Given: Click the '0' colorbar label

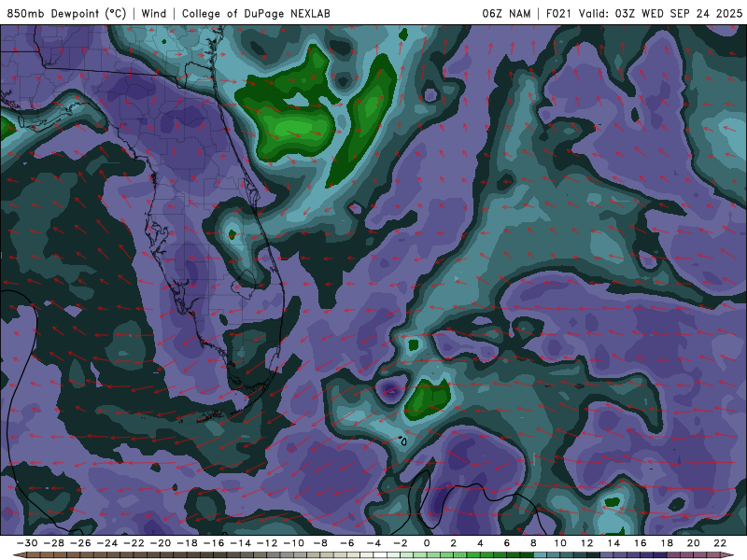Looking at the screenshot, I should pos(427,543).
